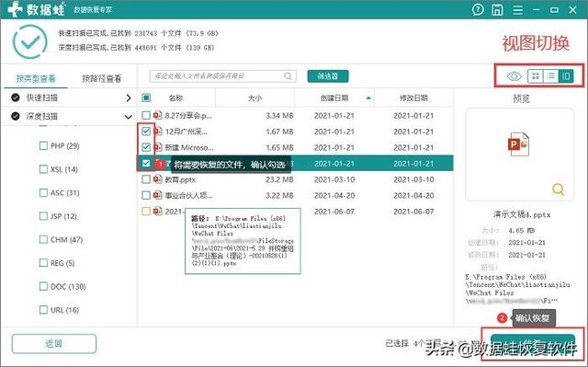588x367 pixels.
Task: Check the 8.27分享会 file checkbox
Action: 146,115
